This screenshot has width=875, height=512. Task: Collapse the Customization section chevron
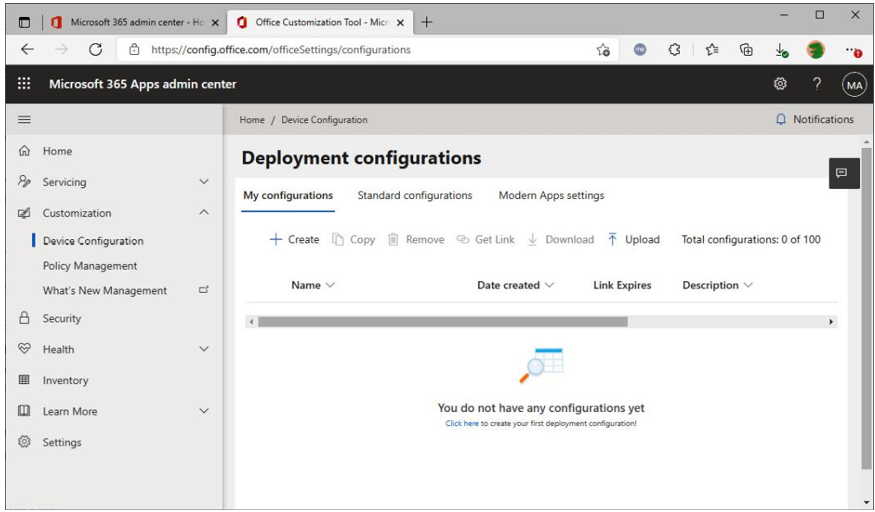click(x=204, y=212)
